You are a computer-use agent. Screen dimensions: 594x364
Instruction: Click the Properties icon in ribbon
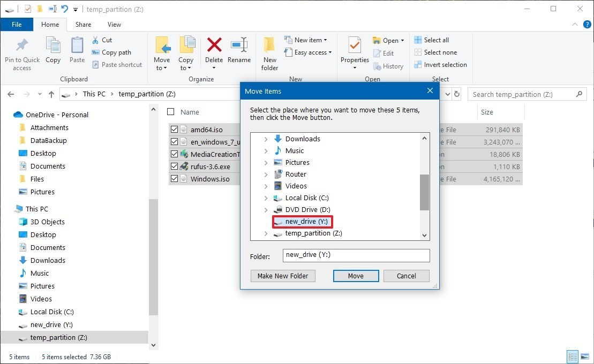click(355, 47)
